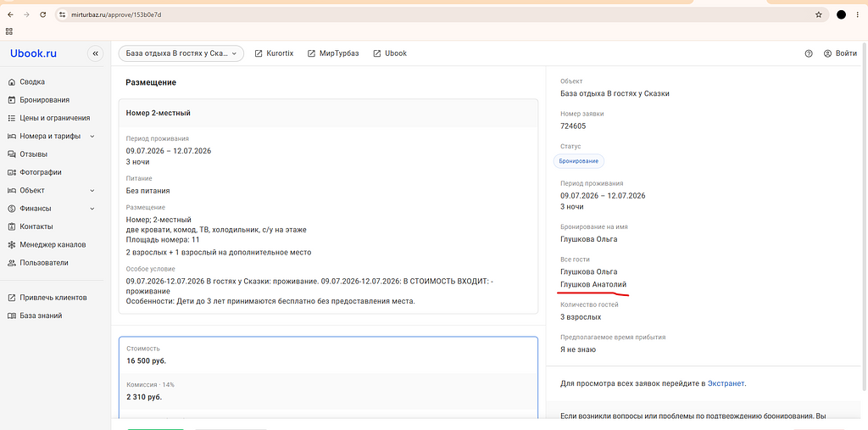Click the browser profile avatar circle

841,14
